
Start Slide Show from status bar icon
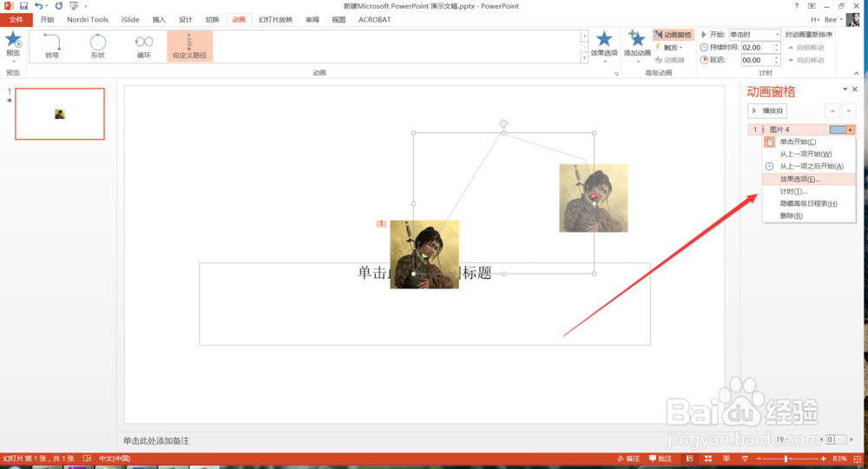745,459
